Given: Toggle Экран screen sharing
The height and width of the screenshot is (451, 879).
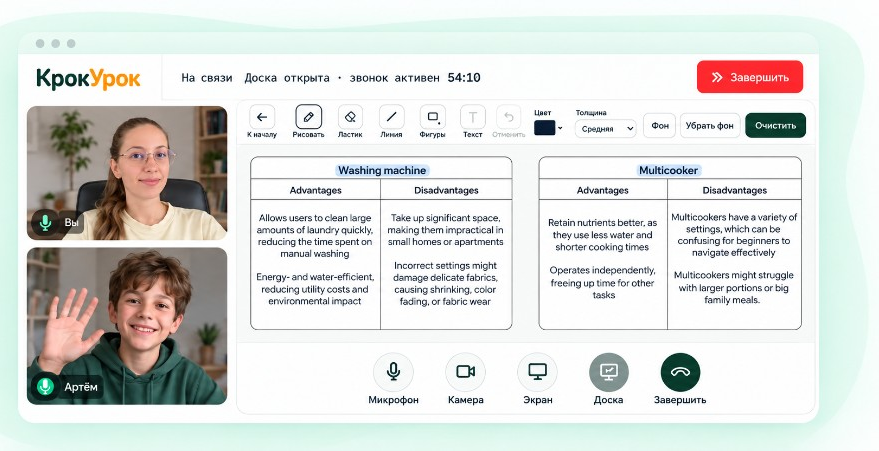Looking at the screenshot, I should (x=538, y=372).
